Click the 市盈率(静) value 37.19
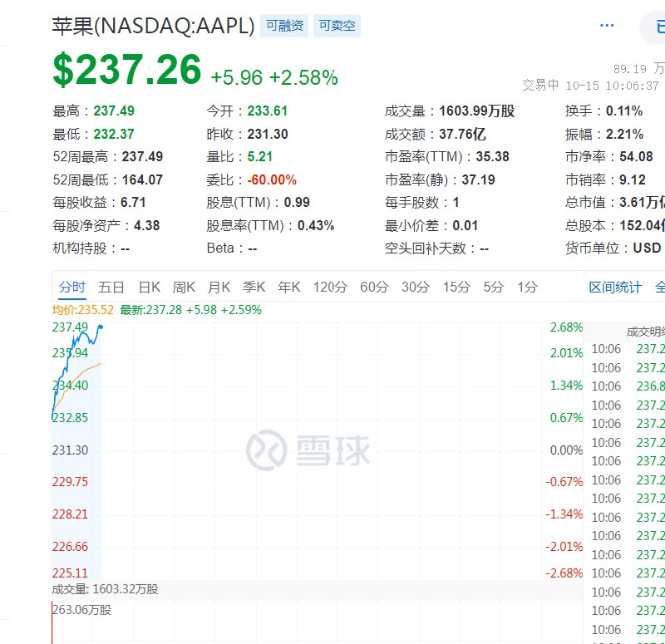This screenshot has height=644, width=665. pos(479,179)
